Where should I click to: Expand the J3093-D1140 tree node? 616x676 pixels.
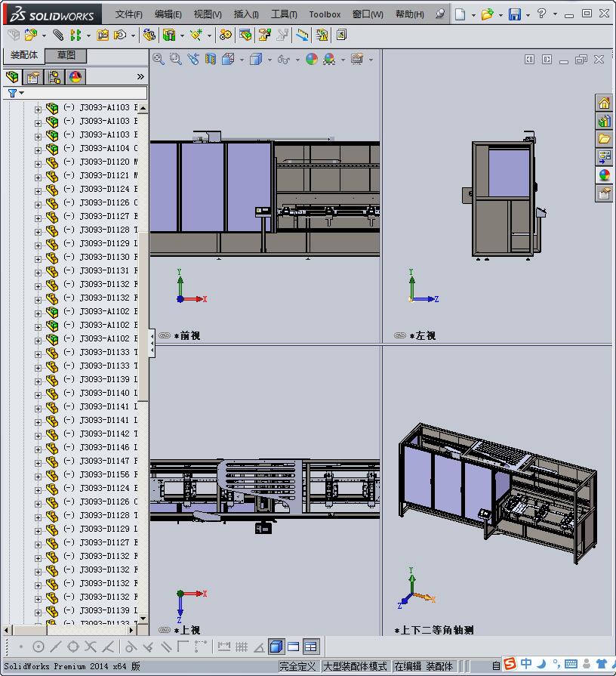[x=38, y=395]
